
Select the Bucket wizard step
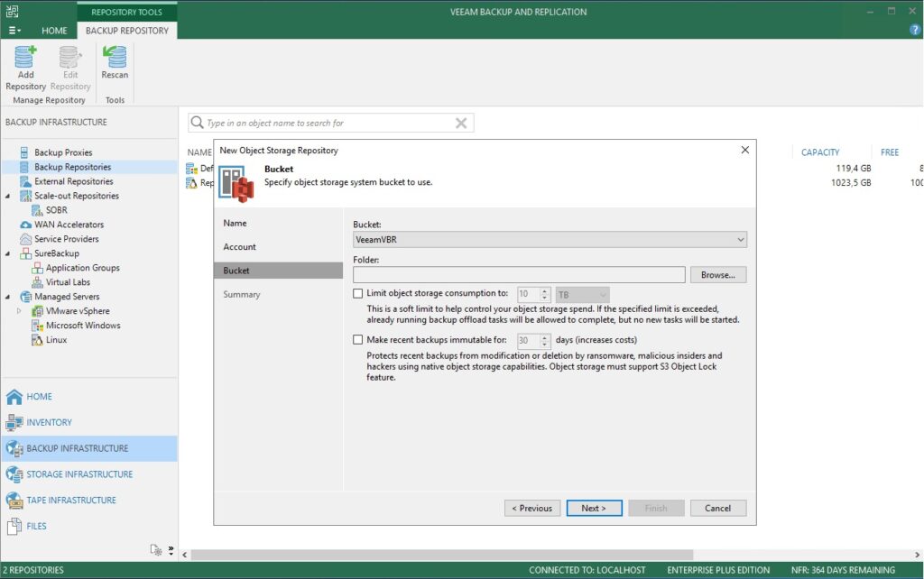(x=278, y=271)
